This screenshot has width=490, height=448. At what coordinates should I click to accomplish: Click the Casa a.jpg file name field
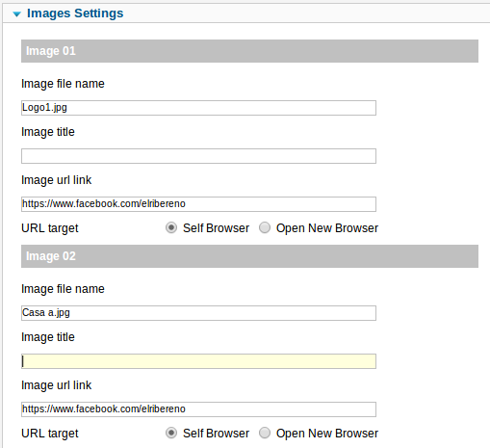pos(198,313)
